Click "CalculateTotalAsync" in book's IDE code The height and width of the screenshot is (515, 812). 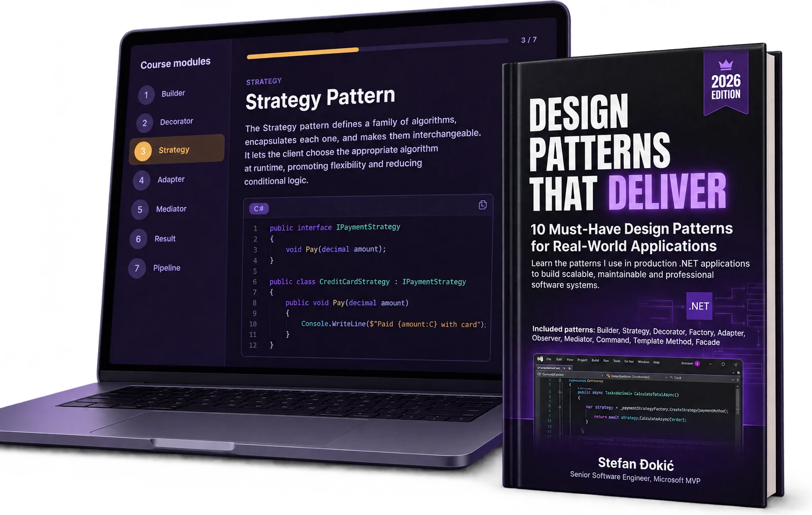coord(655,394)
